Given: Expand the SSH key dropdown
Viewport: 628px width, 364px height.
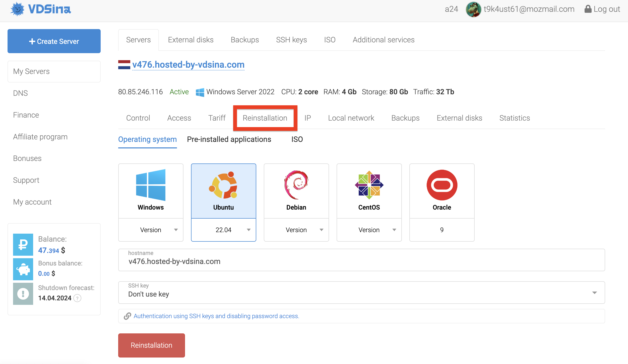Looking at the screenshot, I should (362, 293).
